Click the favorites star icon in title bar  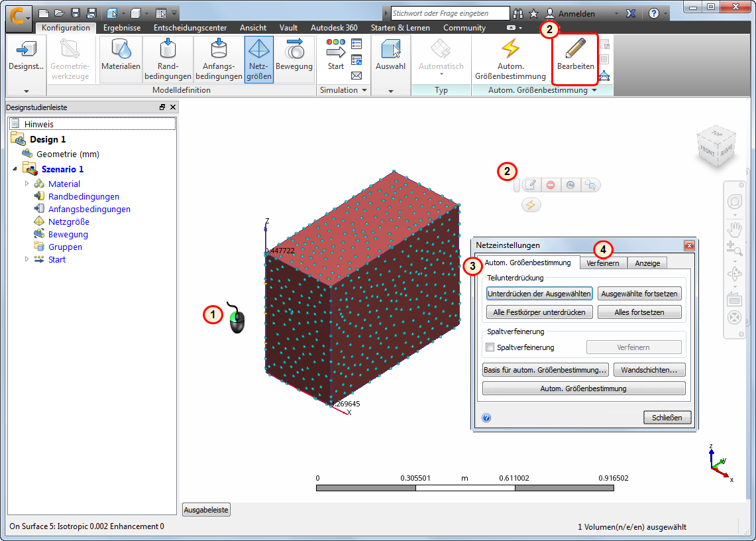click(x=534, y=13)
